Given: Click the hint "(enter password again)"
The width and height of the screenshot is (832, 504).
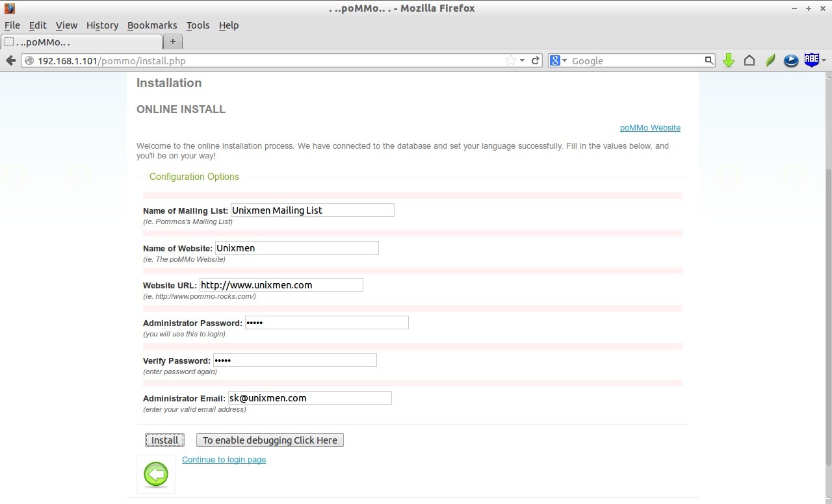Looking at the screenshot, I should 180,372.
